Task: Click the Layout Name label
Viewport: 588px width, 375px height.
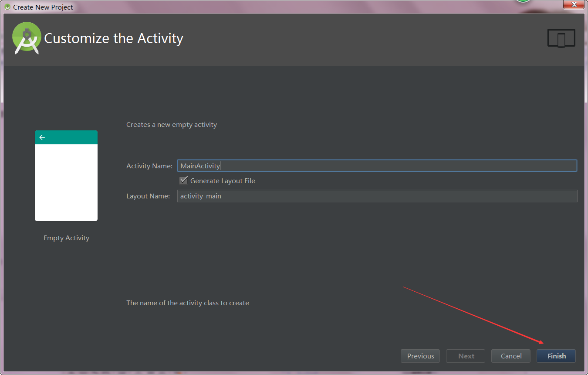Action: (148, 196)
